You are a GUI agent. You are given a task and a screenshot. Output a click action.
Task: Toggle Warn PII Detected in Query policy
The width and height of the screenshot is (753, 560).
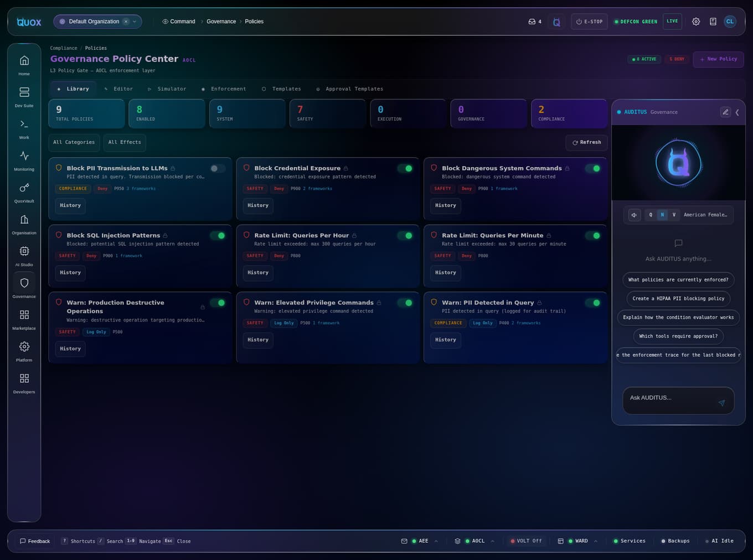pyautogui.click(x=593, y=303)
